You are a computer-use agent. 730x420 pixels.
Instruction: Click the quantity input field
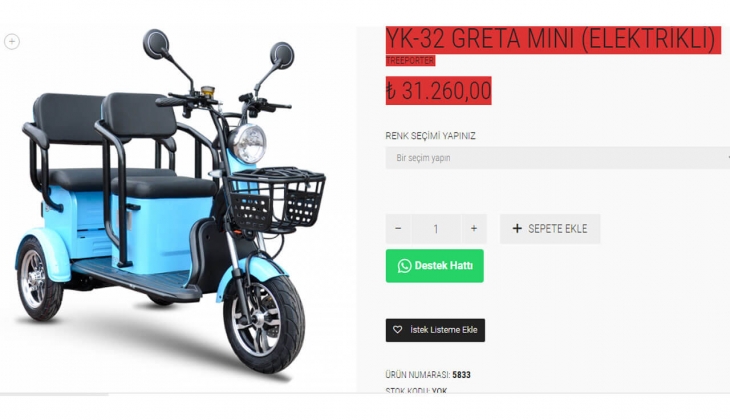click(x=436, y=229)
